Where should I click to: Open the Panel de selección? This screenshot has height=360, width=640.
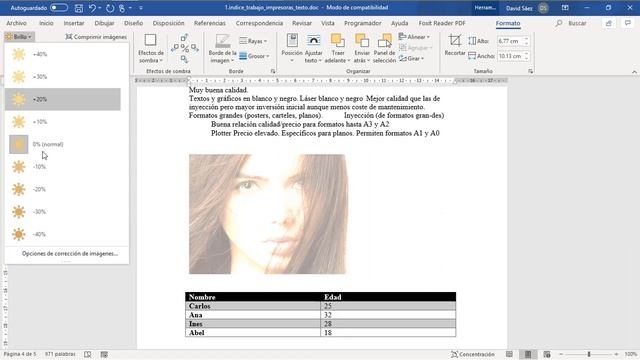pos(384,48)
